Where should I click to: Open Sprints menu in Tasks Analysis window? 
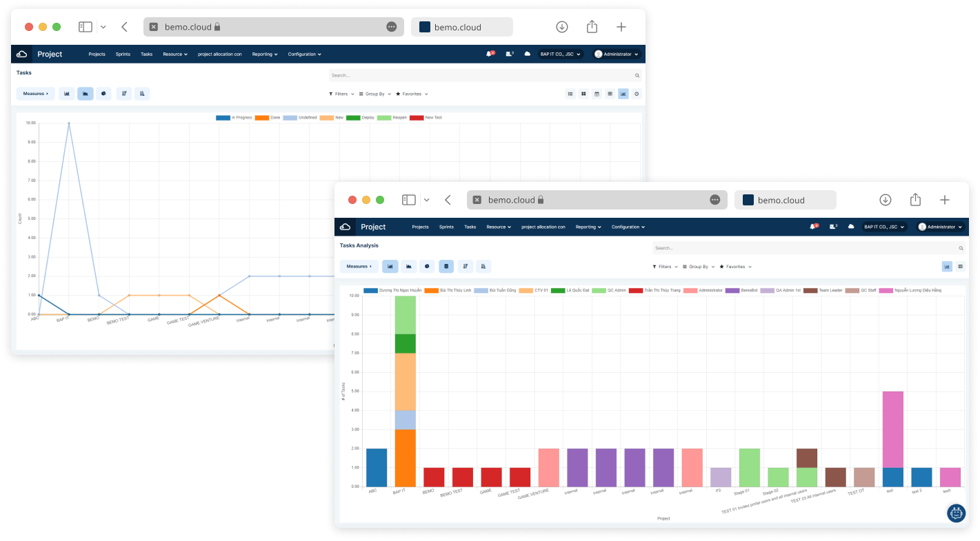446,227
